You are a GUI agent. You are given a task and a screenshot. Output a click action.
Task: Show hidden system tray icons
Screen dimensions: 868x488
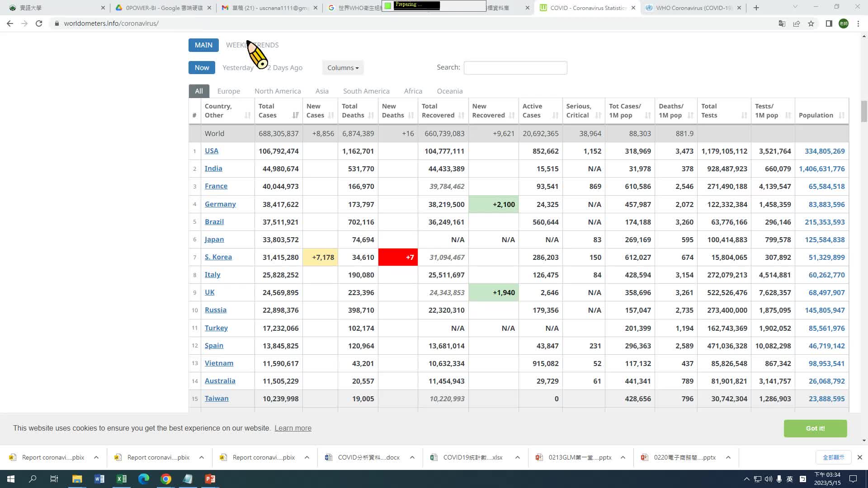[746, 479]
